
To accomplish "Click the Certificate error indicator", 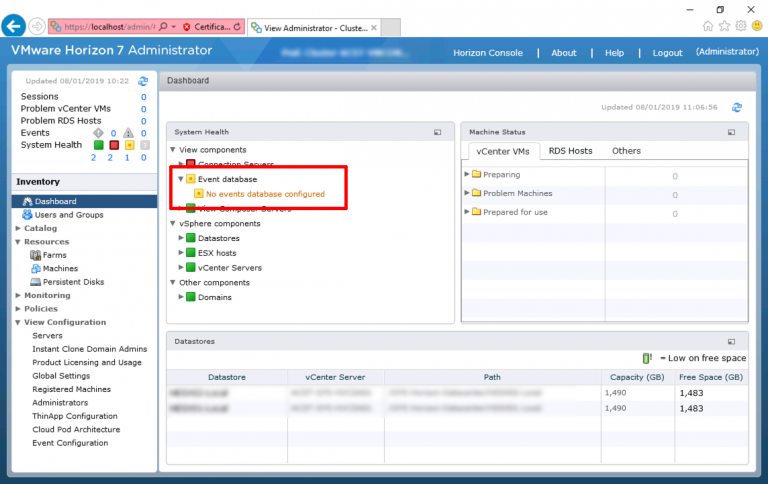I will point(207,26).
